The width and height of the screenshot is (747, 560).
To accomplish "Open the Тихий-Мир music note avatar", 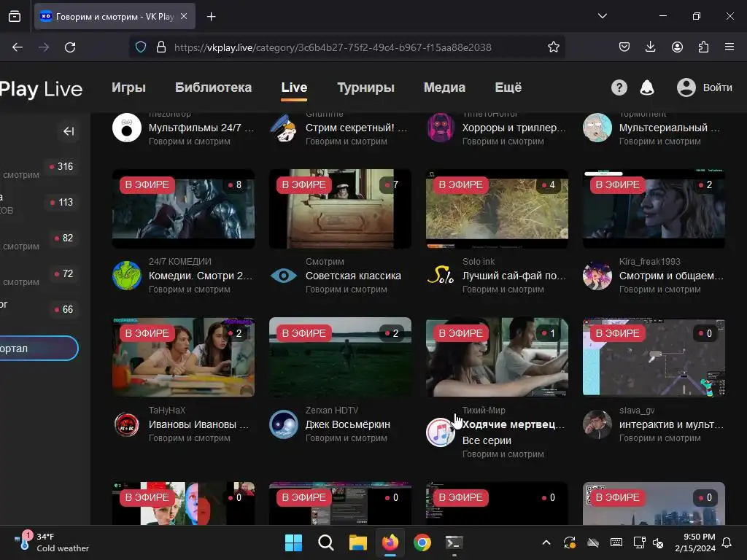I will click(x=440, y=432).
